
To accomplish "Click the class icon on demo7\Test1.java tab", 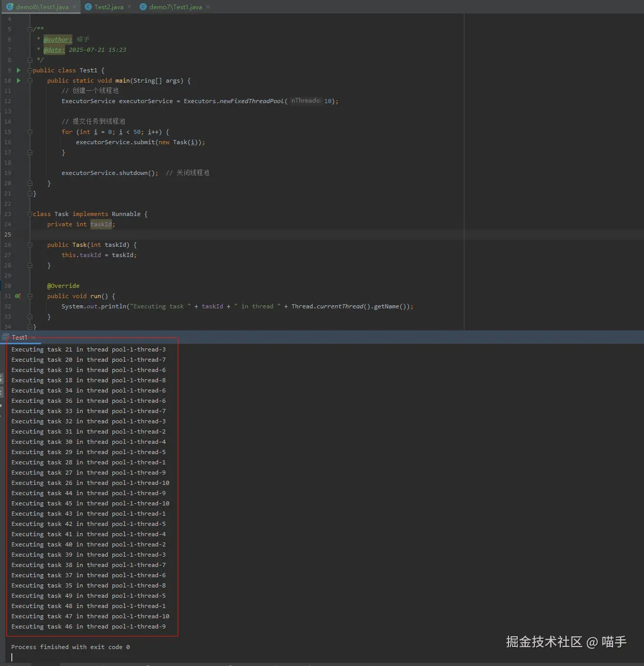I will 143,7.
